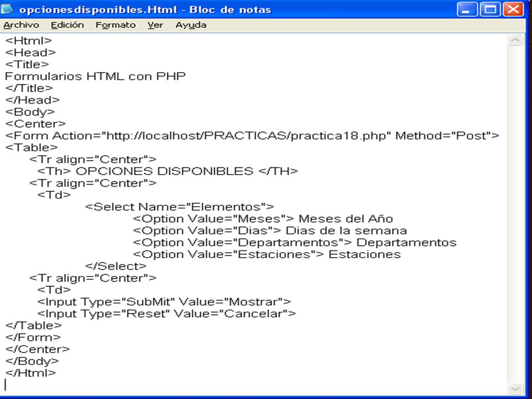The width and height of the screenshot is (532, 399).
Task: Click the Select Name="Elementos" line
Action: [x=180, y=207]
